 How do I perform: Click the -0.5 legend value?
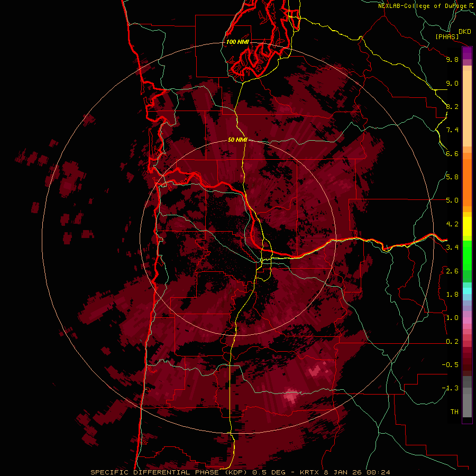click(450, 365)
